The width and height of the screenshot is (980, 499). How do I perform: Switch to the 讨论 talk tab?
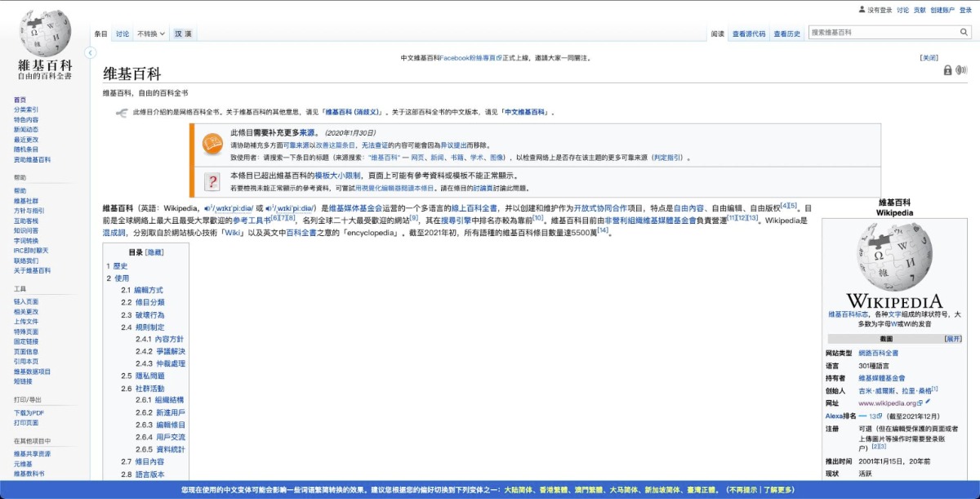[x=122, y=33]
